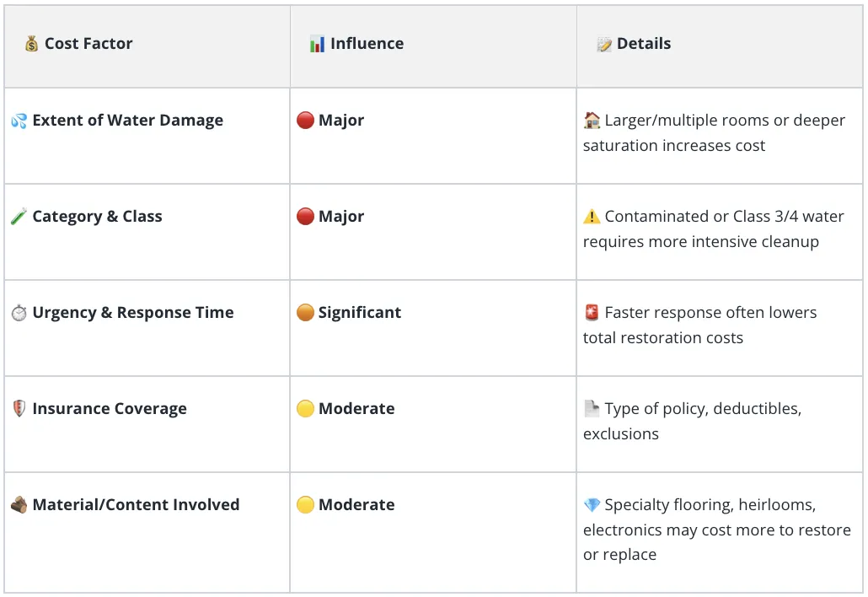The height and width of the screenshot is (597, 868).
Task: Click the red circle in Extent of Water Damage row
Action: (x=305, y=121)
